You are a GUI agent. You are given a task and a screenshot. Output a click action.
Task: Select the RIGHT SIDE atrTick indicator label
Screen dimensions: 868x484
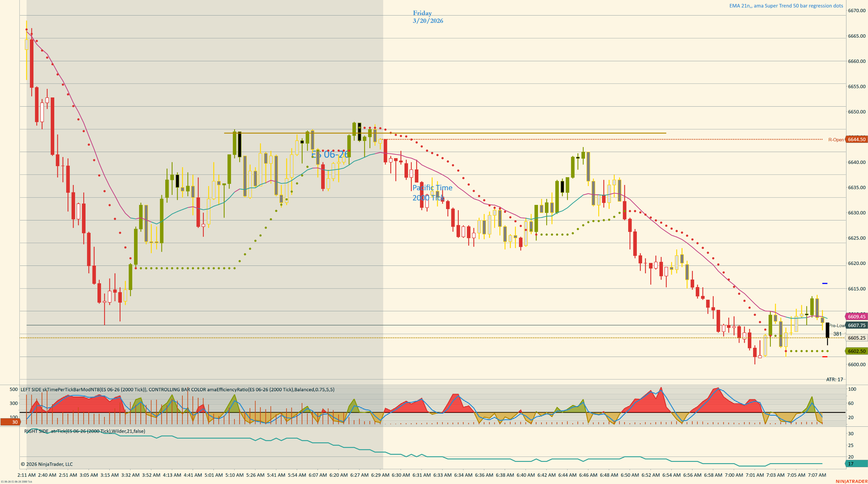click(x=84, y=431)
